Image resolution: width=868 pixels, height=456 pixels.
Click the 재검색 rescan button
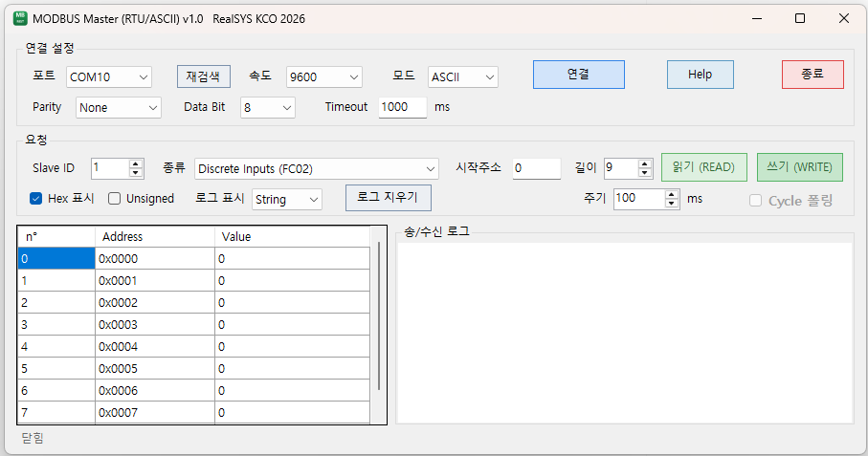204,76
